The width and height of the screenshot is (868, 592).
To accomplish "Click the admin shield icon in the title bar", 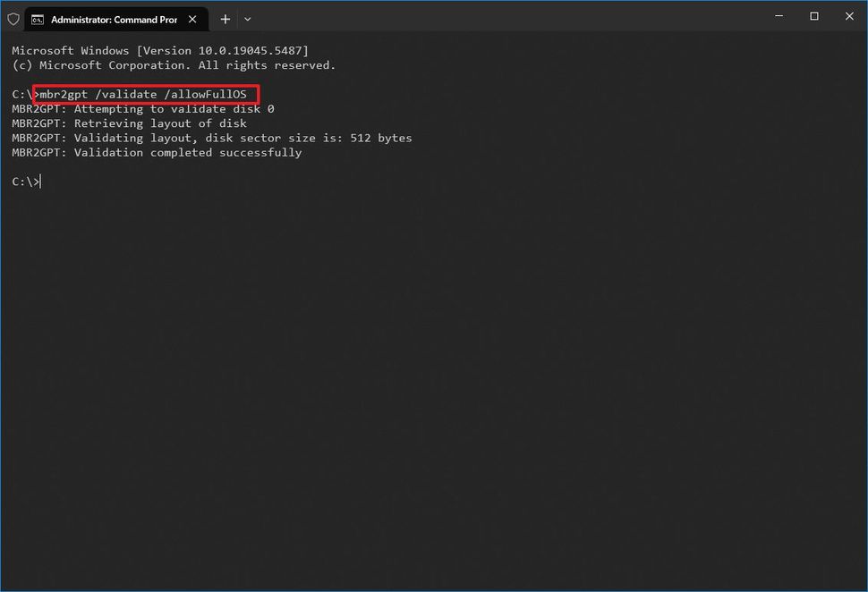I will tap(13, 18).
